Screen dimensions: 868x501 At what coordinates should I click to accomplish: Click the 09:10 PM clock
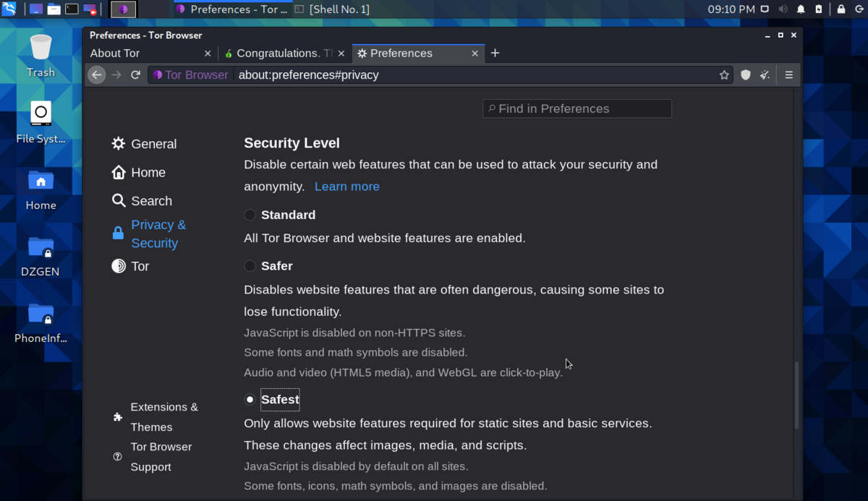pyautogui.click(x=731, y=9)
